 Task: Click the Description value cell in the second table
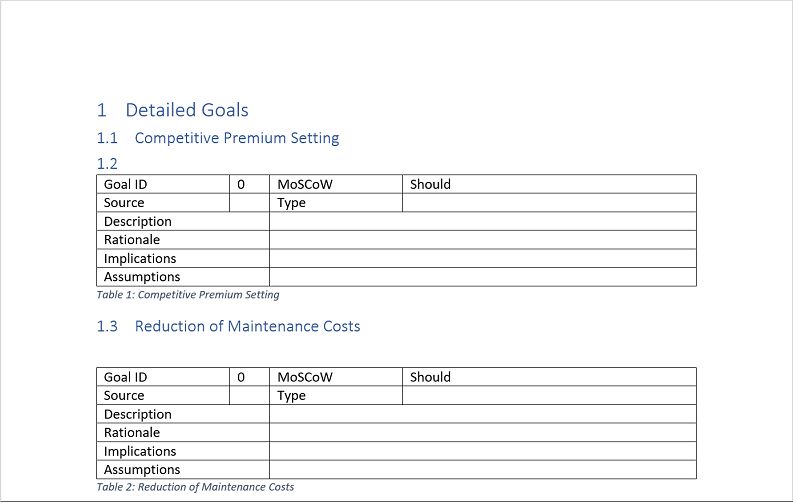tap(483, 414)
